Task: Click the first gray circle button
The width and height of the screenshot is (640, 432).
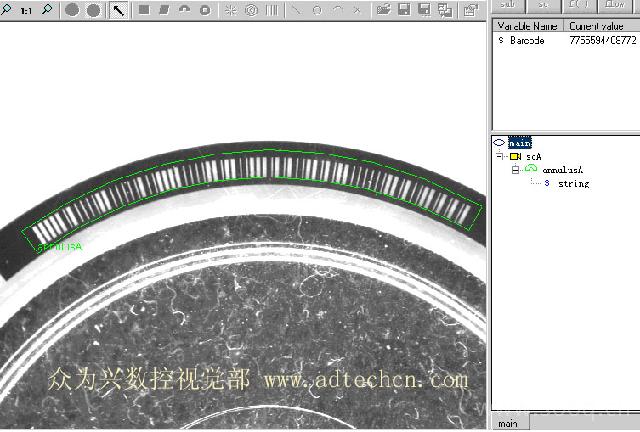Action: [72, 10]
